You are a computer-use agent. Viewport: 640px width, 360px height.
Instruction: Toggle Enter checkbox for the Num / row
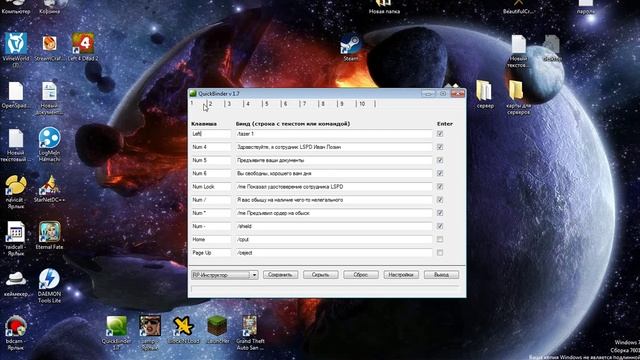pyautogui.click(x=440, y=200)
